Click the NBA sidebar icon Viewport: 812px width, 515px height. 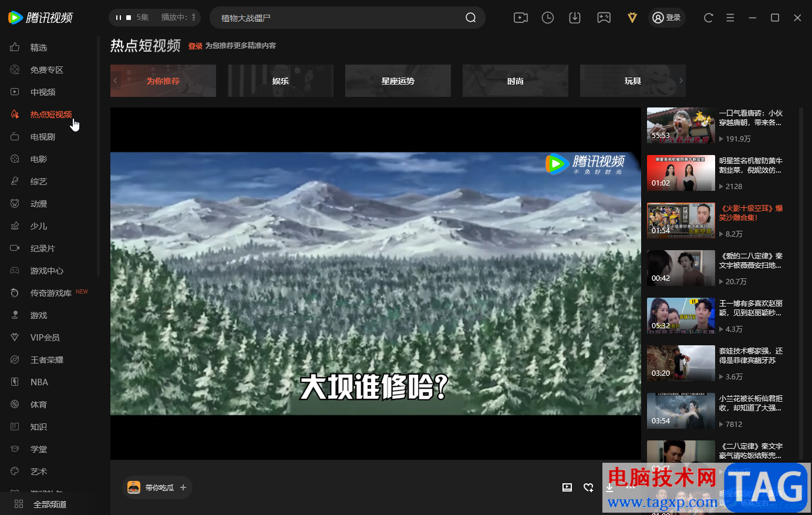[15, 382]
